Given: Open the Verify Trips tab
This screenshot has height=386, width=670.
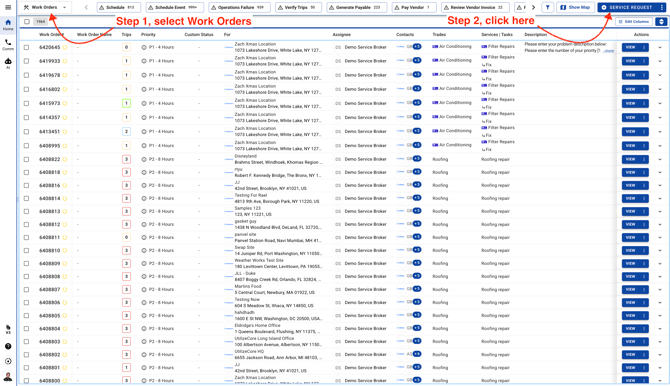Looking at the screenshot, I should coord(298,7).
